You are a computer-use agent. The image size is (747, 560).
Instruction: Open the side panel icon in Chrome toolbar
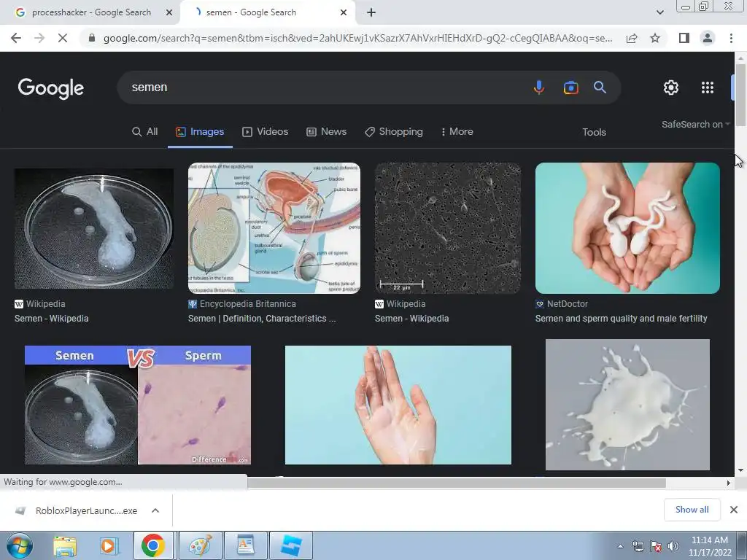click(x=684, y=38)
